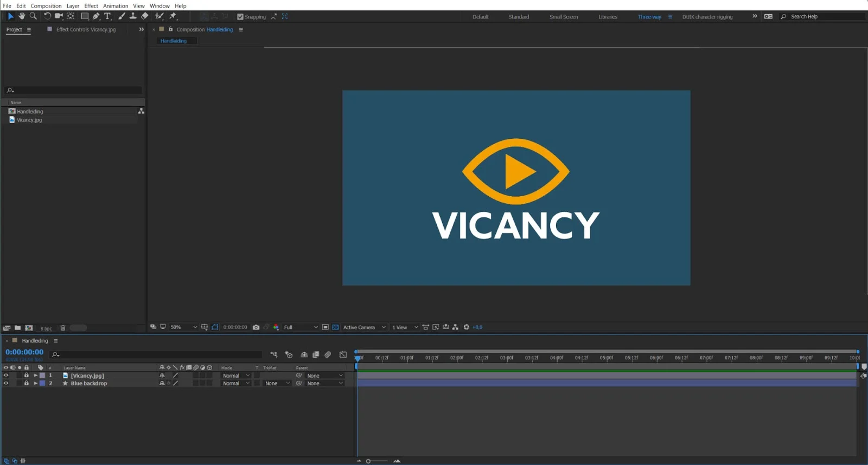
Task: Select the Pan Behind anchor point tool
Action: [71, 16]
